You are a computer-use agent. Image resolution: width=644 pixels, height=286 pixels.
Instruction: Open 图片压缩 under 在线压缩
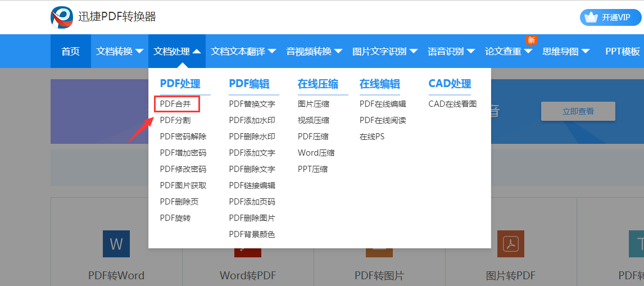coord(314,104)
